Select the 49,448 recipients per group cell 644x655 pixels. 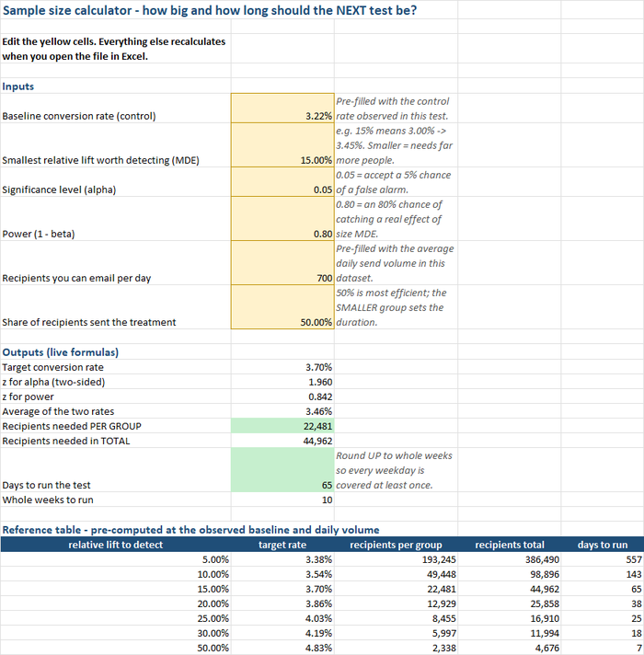pyautogui.click(x=396, y=574)
